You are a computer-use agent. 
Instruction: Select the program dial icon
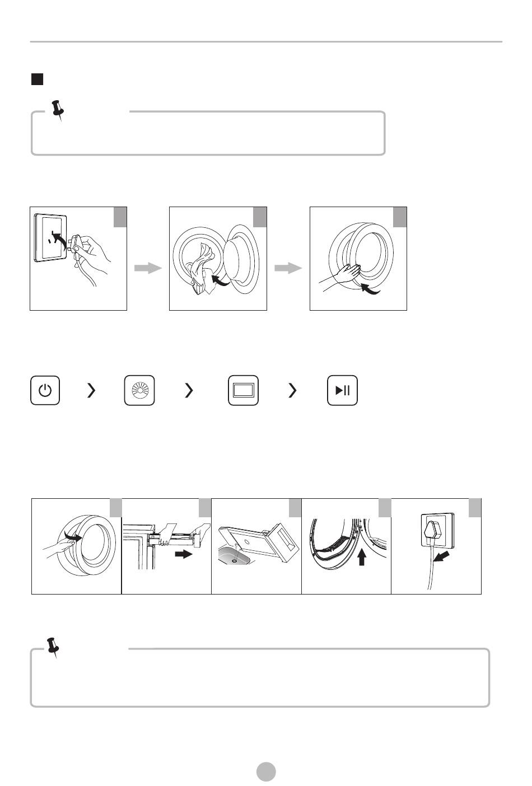pos(139,390)
